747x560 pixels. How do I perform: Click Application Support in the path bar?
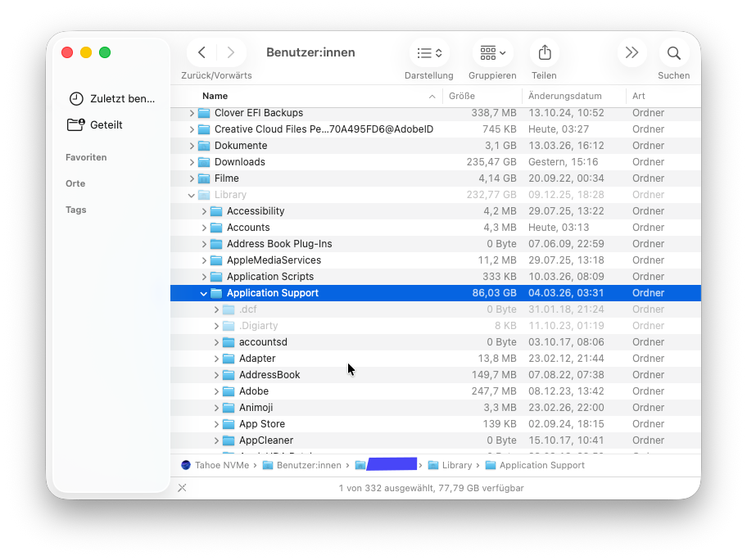pyautogui.click(x=535, y=465)
